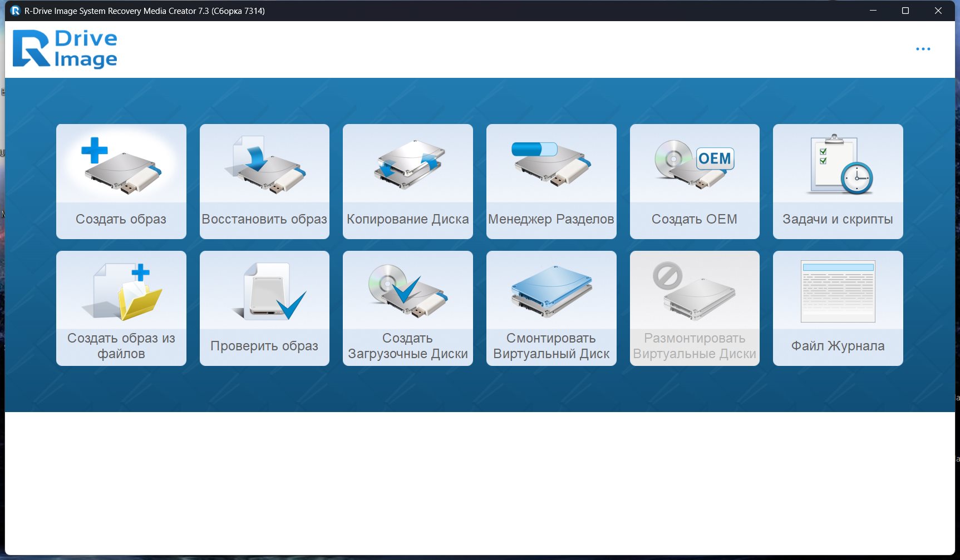Screen dimensions: 960x560
Task: Select Смонтировать Виртуальный Диск
Action: (x=552, y=308)
